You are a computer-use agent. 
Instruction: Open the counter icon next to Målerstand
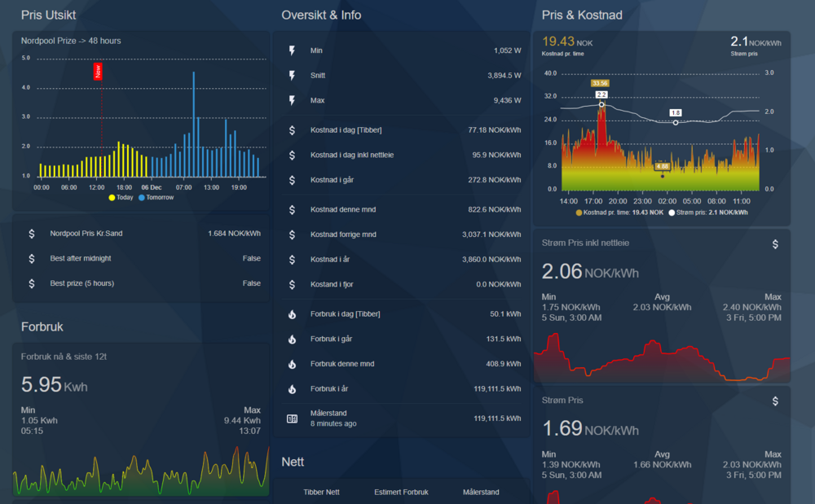[293, 419]
